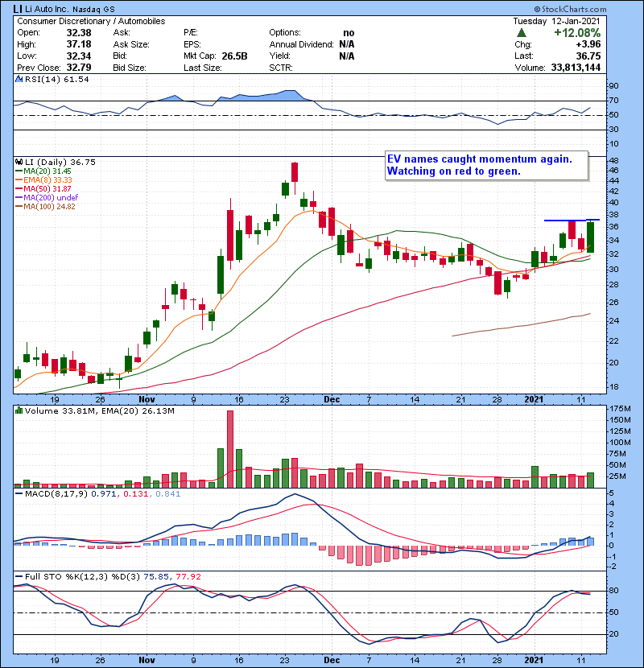Image resolution: width=644 pixels, height=668 pixels.
Task: Click the LI (Daily) candlestick icon
Action: tap(19, 162)
